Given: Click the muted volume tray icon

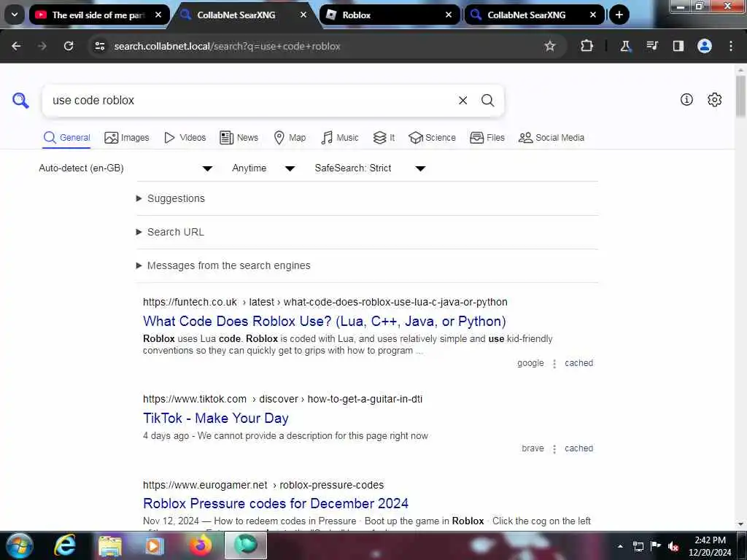Looking at the screenshot, I should (x=673, y=547).
